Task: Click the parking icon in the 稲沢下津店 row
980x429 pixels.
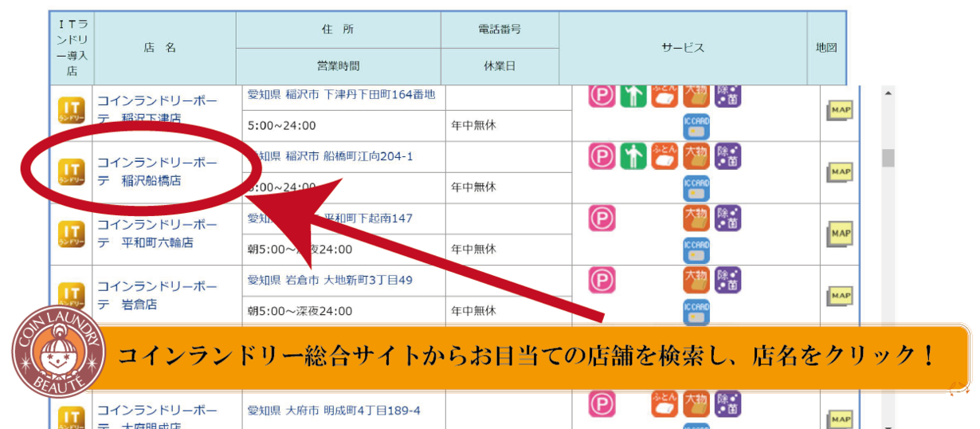Action: (602, 95)
